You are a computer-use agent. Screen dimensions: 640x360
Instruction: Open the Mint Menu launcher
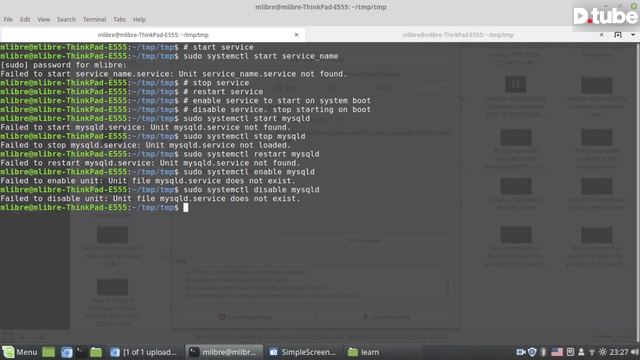coord(20,352)
